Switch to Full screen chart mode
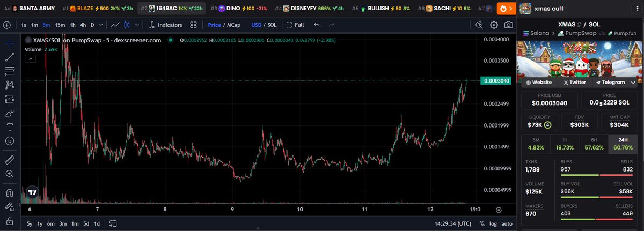This screenshot has height=231, width=644. pyautogui.click(x=295, y=25)
